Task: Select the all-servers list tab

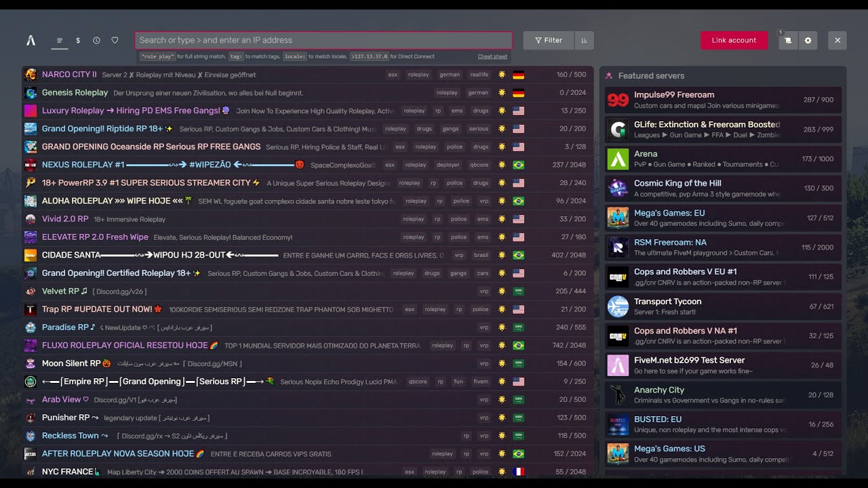Action: pos(60,41)
